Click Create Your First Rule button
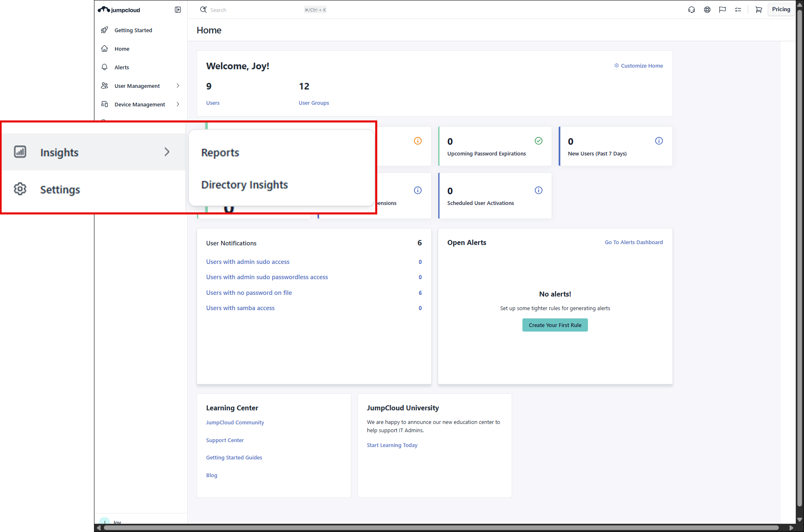This screenshot has height=532, width=804. click(555, 325)
